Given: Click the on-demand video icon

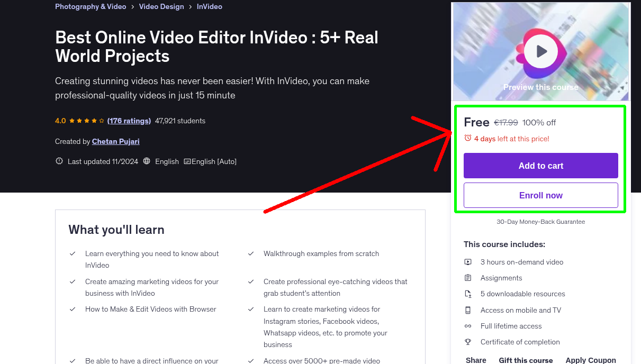Looking at the screenshot, I should (468, 261).
